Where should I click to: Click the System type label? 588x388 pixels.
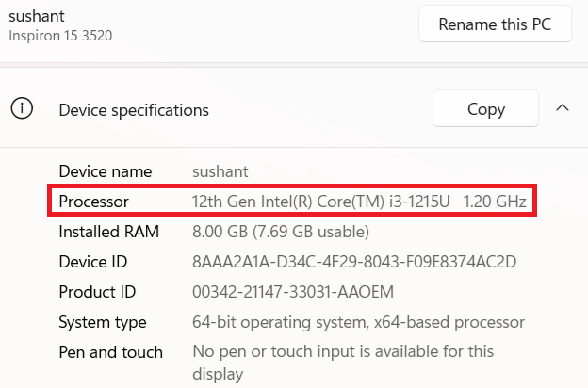point(102,322)
